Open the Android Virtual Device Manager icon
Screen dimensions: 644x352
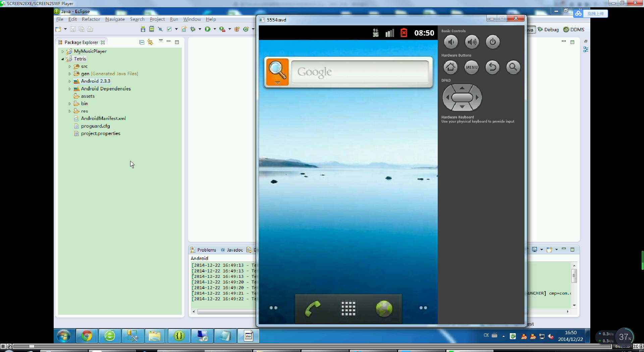click(152, 29)
